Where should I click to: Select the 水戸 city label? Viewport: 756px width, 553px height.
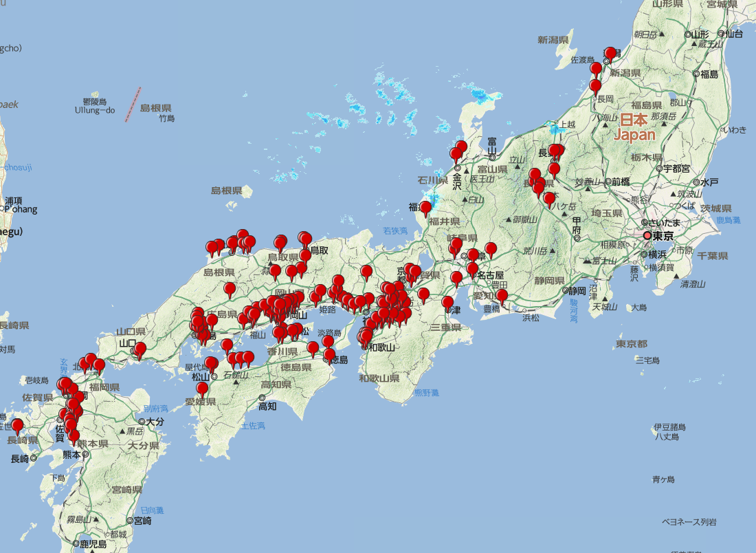point(709,182)
